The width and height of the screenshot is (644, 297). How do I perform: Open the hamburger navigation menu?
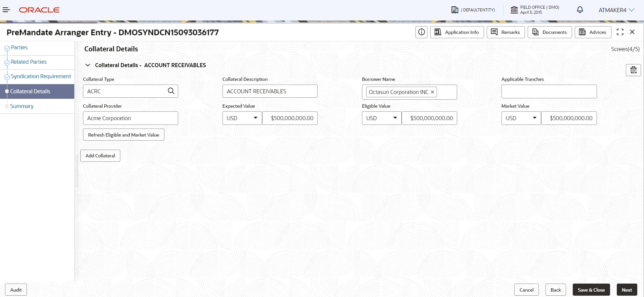tap(6, 10)
